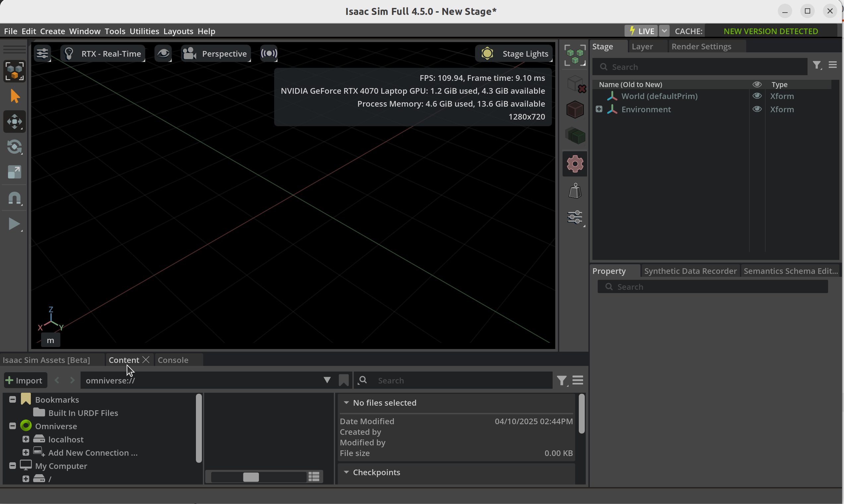Open the Perspective camera dropdown

click(x=216, y=53)
